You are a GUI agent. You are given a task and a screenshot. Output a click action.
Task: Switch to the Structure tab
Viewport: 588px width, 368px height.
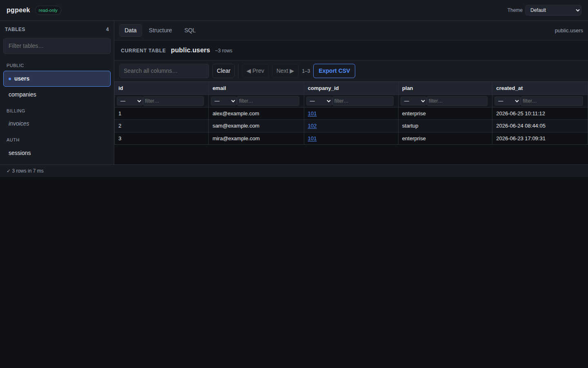click(160, 30)
